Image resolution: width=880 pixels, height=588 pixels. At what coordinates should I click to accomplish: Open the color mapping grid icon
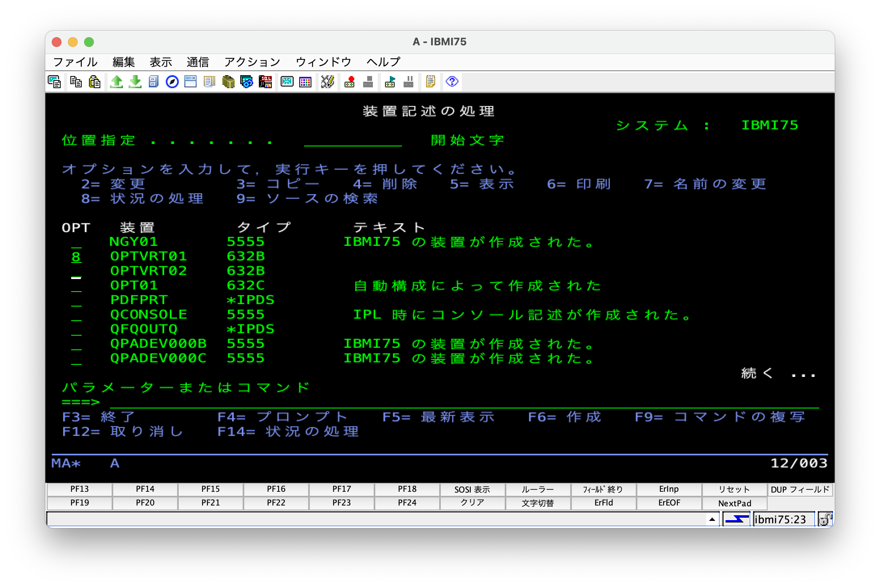pyautogui.click(x=305, y=82)
